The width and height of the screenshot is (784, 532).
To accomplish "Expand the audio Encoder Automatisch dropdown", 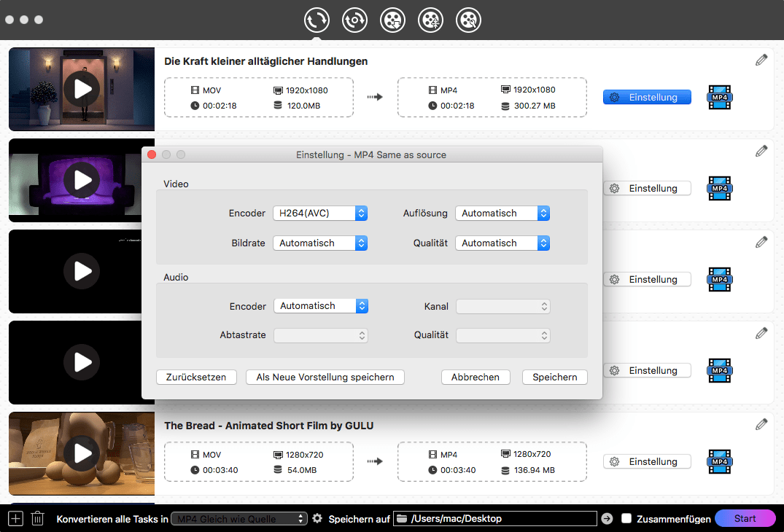I will click(320, 306).
